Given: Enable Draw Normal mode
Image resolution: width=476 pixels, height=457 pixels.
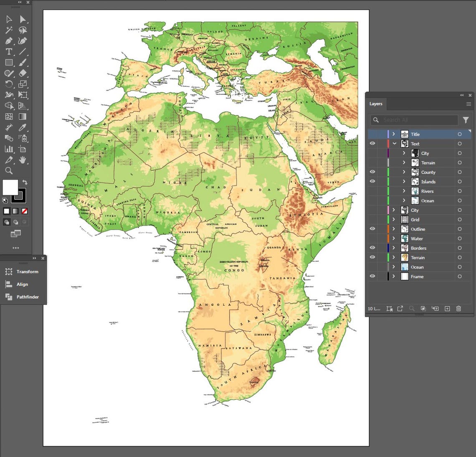Looking at the screenshot, I should point(6,222).
